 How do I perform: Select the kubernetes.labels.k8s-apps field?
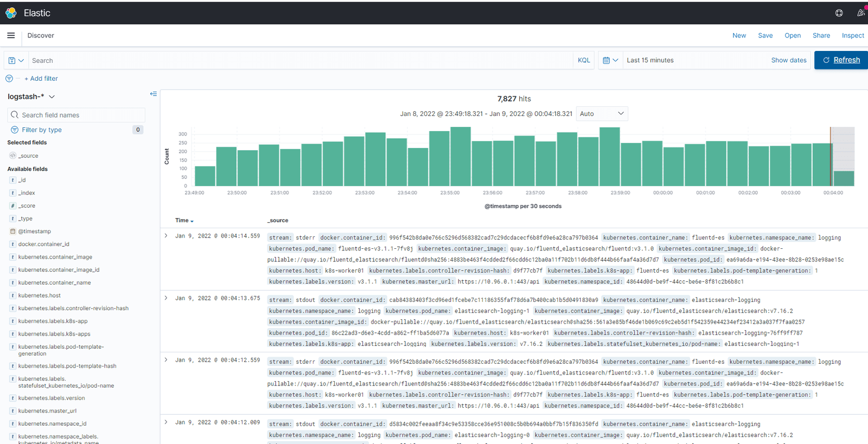point(54,334)
